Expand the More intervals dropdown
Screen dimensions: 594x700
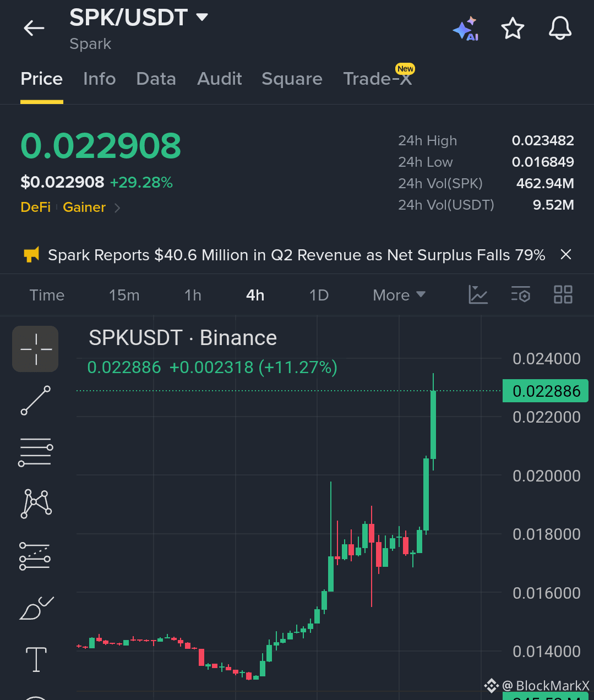click(x=399, y=296)
